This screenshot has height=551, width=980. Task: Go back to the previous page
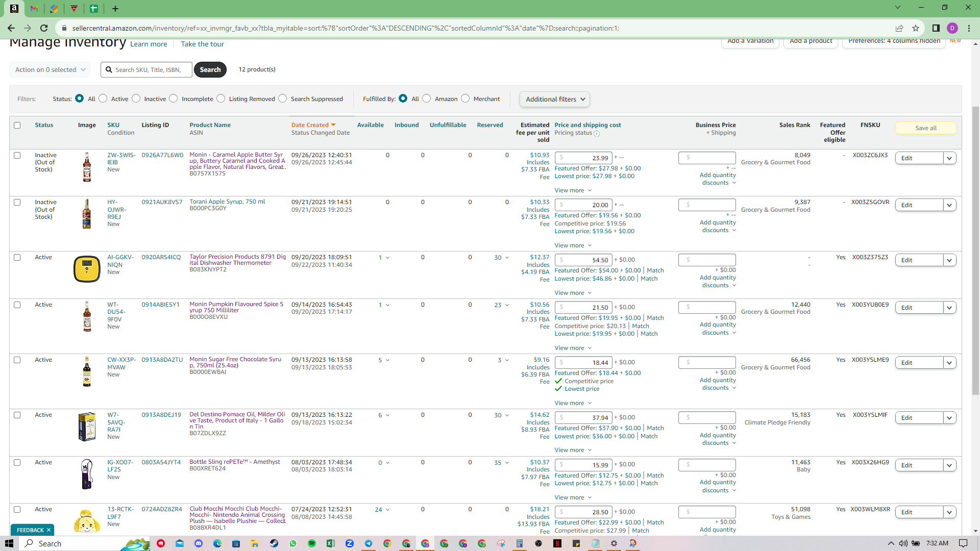[x=11, y=28]
